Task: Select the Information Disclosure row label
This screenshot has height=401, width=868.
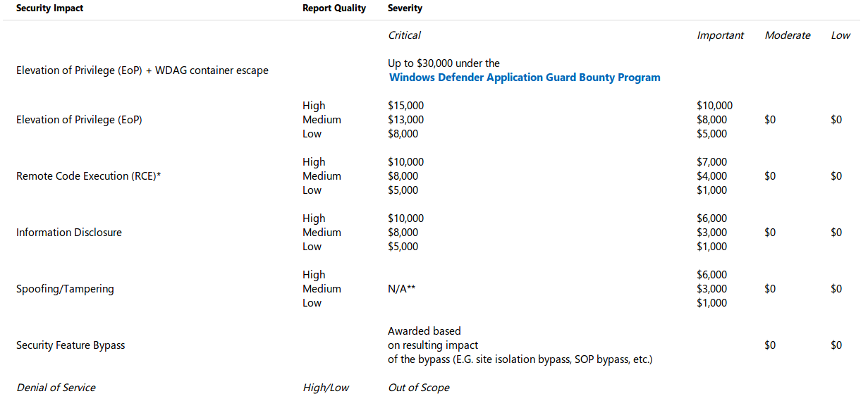Action: (x=69, y=233)
